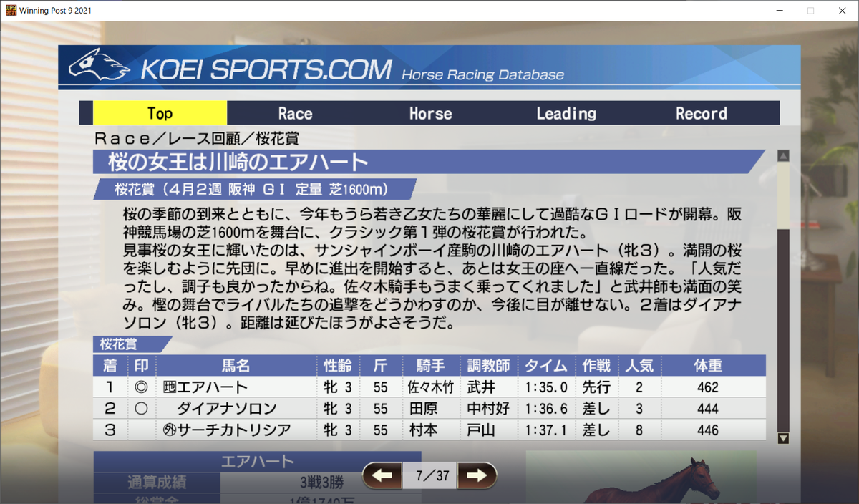Click the 人気 column header
This screenshot has height=504, width=859.
639,366
